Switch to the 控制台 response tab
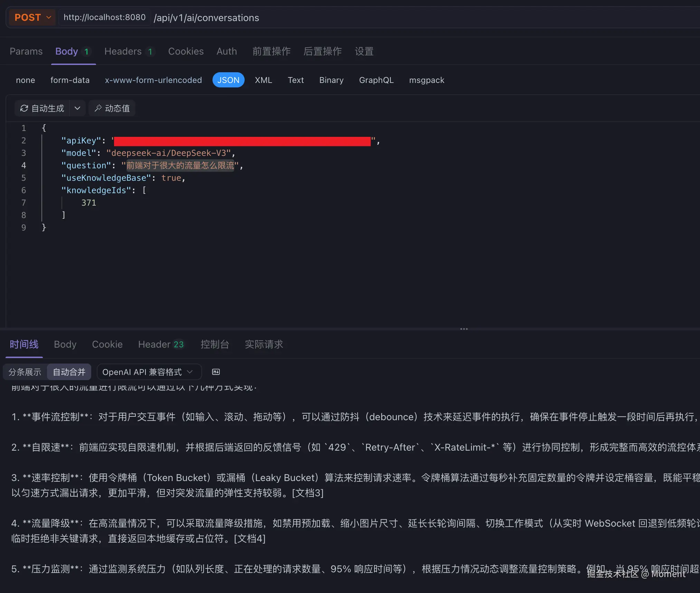700x593 pixels. [215, 344]
